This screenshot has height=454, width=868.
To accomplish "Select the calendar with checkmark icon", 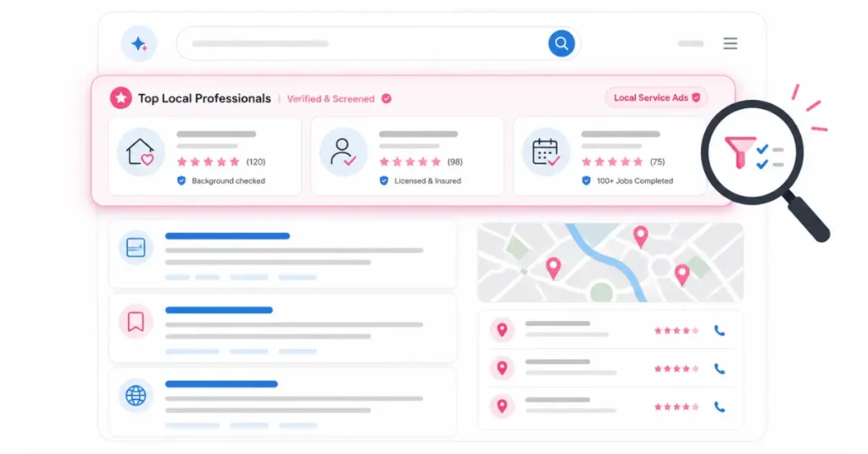I will tap(546, 152).
